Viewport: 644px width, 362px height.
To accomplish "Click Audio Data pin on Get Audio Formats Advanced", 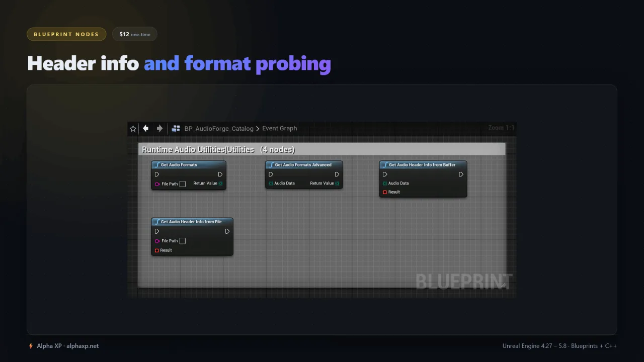I will coord(271,184).
